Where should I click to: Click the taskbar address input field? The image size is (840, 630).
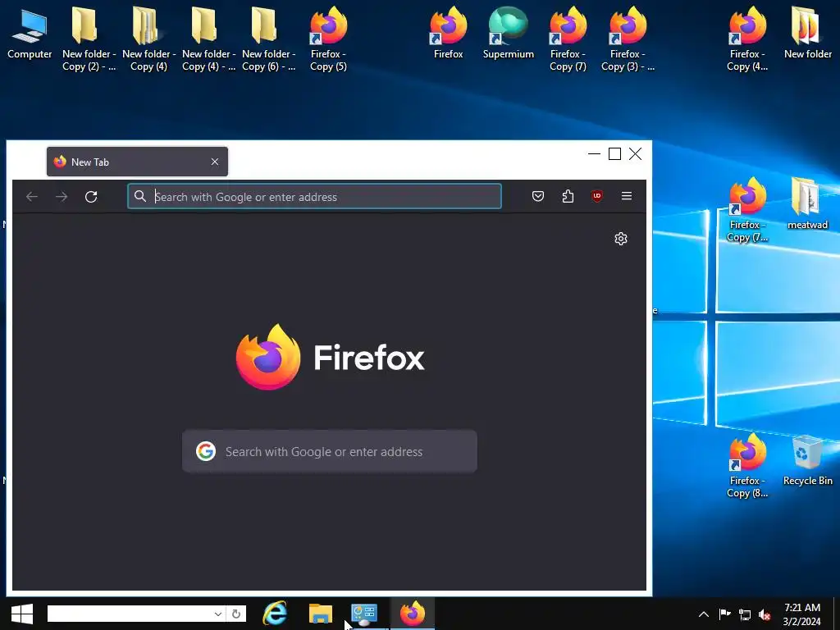click(130, 614)
